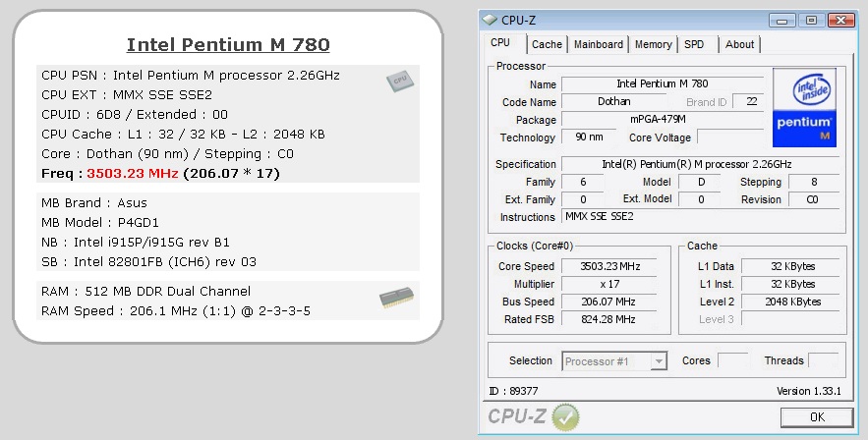
Task: Click the Core : Dothan (90 nm) line
Action: point(167,154)
